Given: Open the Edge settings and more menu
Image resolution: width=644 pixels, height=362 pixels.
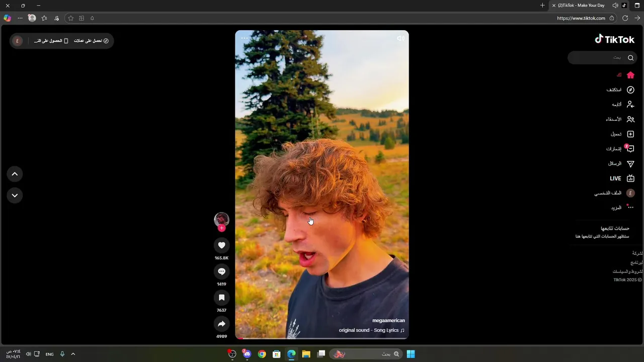Looking at the screenshot, I should click(20, 18).
